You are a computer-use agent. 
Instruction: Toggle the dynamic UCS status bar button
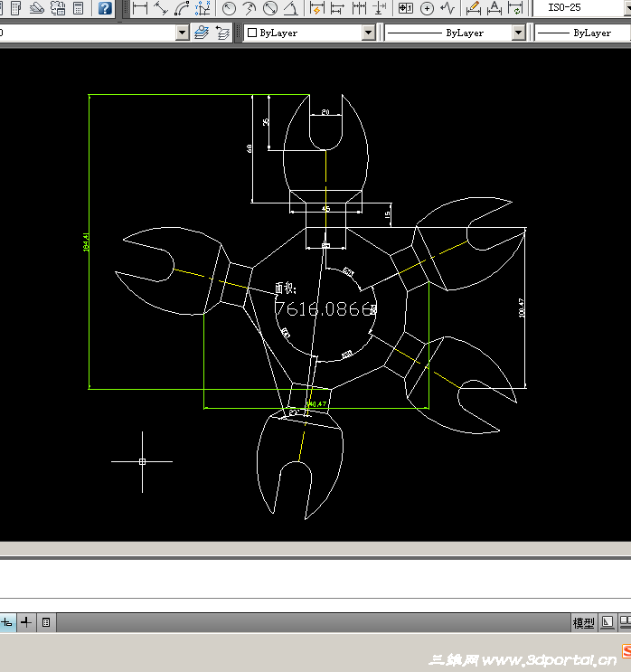[7, 622]
